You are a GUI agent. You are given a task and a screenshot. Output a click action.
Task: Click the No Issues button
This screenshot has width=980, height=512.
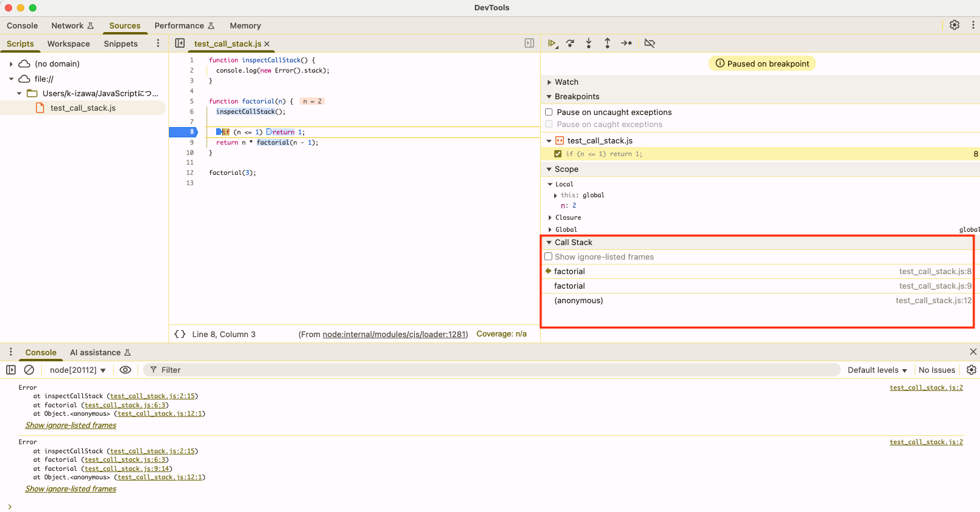point(936,370)
